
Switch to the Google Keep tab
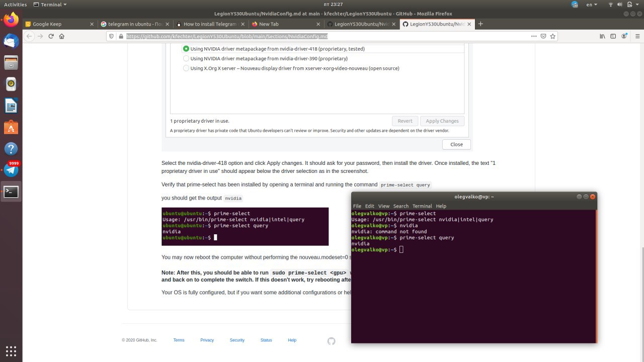click(x=59, y=24)
